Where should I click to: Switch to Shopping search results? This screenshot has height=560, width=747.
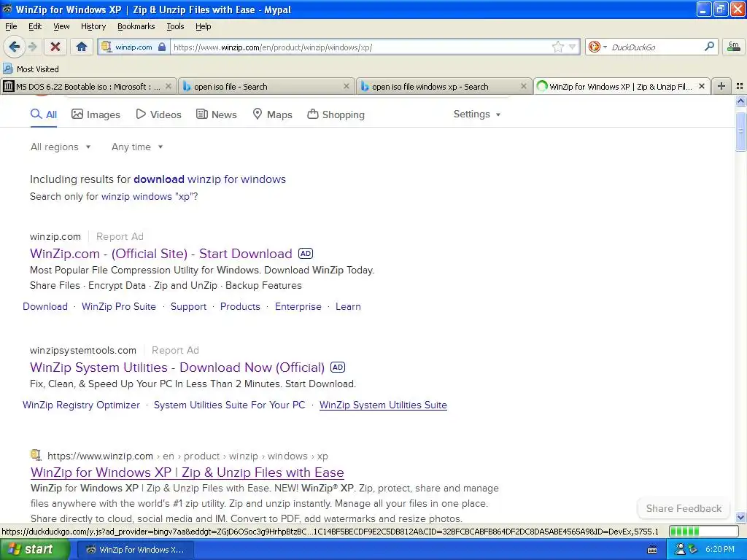pos(336,114)
